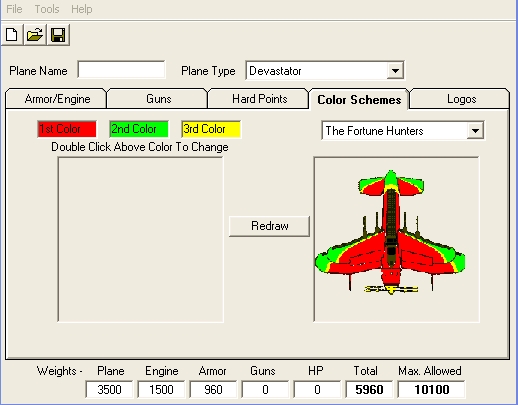518x405 pixels.
Task: Open the Tools menu
Action: tap(47, 9)
